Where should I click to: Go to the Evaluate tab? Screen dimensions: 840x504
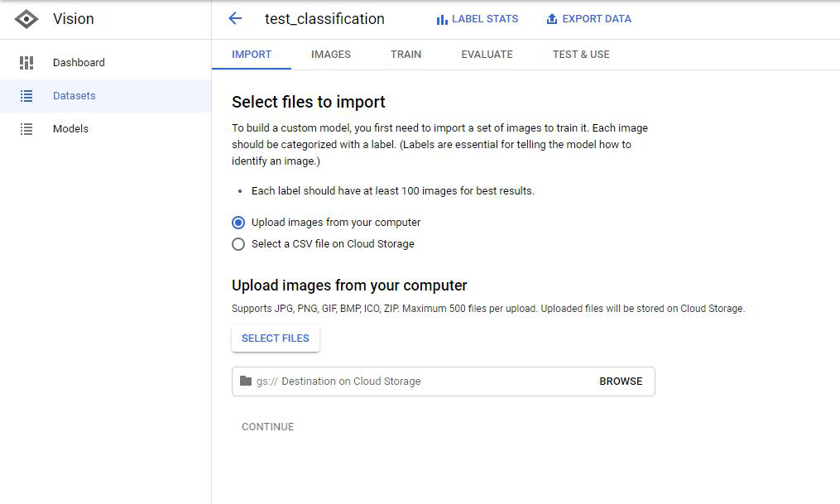487,55
